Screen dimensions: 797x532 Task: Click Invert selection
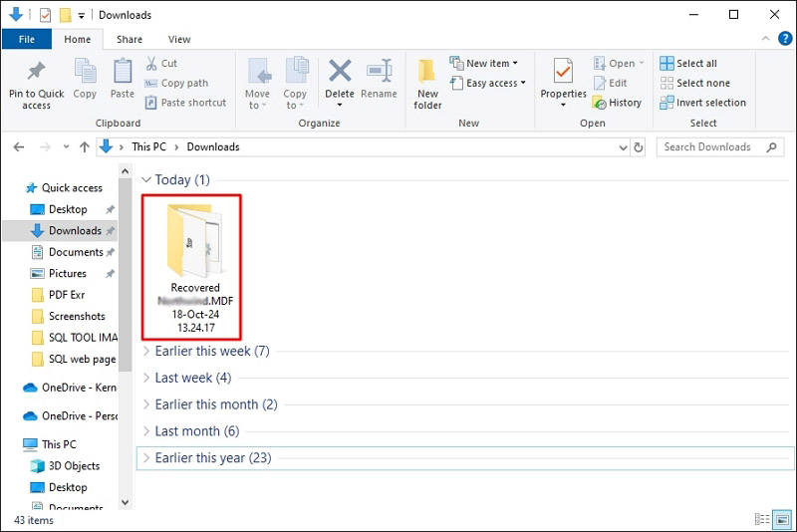[703, 103]
